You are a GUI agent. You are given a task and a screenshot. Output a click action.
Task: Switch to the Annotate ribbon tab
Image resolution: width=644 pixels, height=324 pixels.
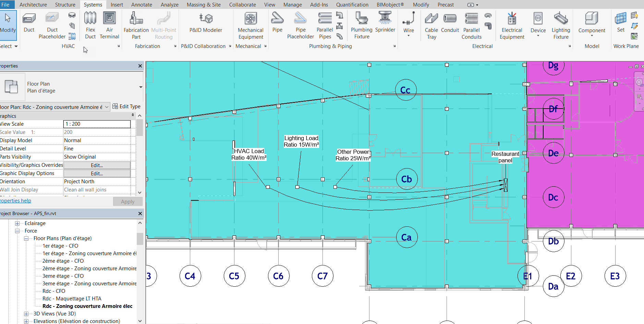(142, 4)
